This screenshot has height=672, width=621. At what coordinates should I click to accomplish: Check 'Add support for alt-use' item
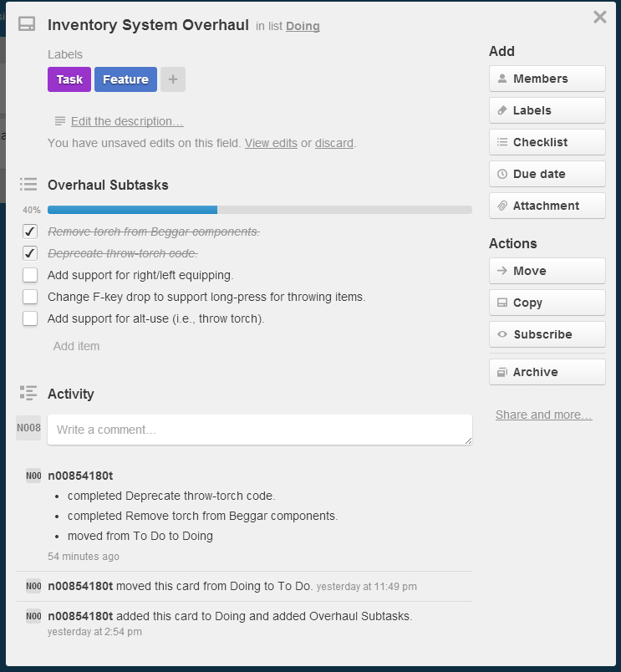[30, 318]
